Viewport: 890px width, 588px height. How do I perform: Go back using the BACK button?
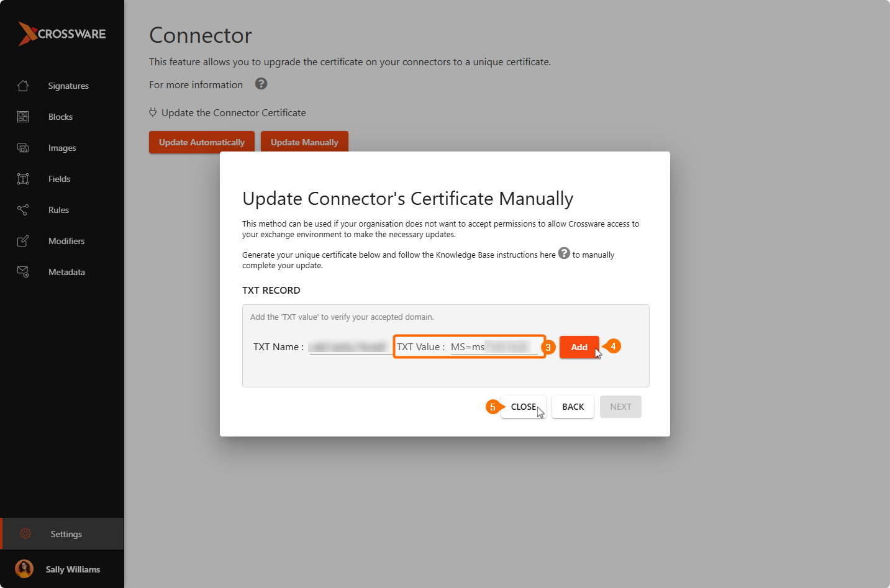(x=573, y=407)
